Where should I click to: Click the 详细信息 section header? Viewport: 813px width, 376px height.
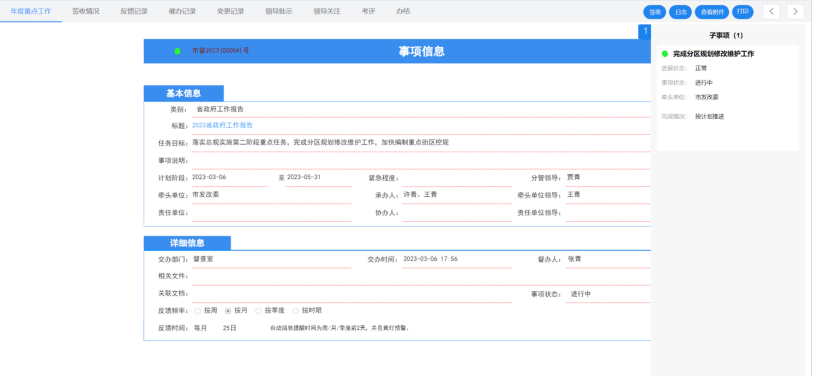pyautogui.click(x=187, y=243)
